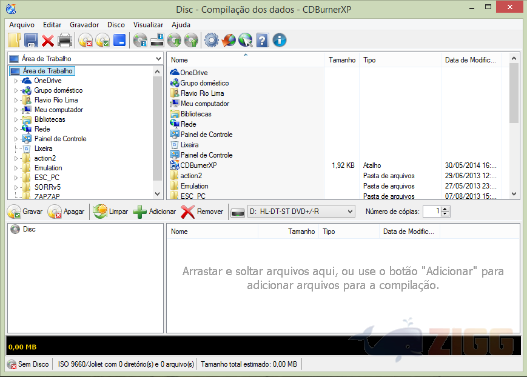Open a compilation with the yellow folder icon
Screen dimensions: 527x377
tap(14, 40)
